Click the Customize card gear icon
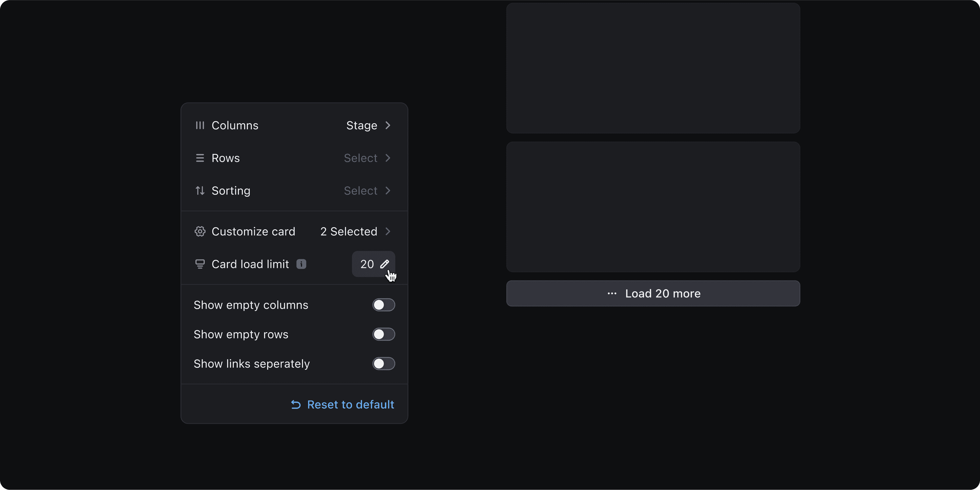980x490 pixels. [x=200, y=232]
